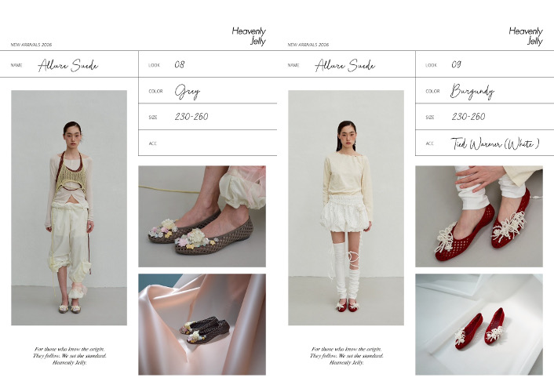
Task: Click the 'COLOR' label on the Burgundy page
Action: click(x=433, y=91)
